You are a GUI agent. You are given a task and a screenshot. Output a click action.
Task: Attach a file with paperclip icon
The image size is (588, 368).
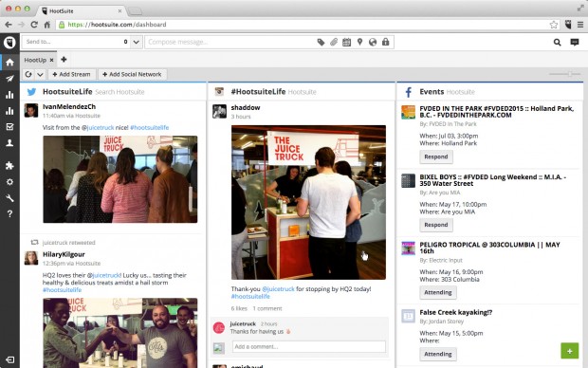(334, 42)
